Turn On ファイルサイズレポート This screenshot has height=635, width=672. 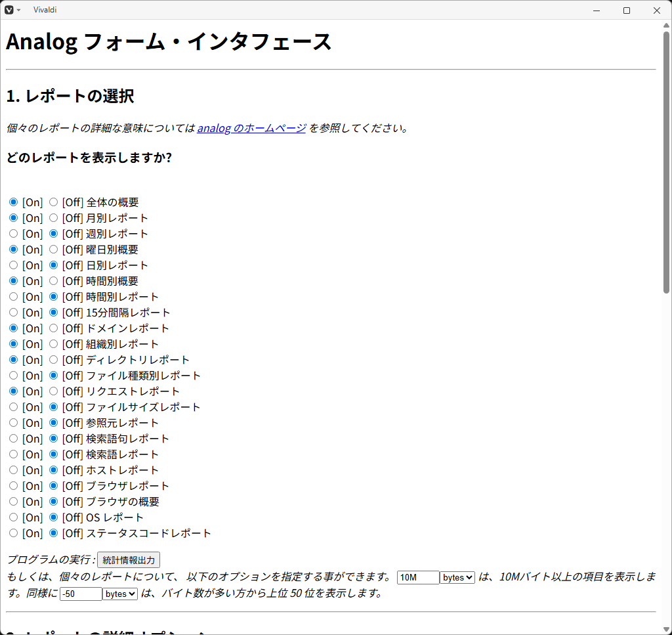pyautogui.click(x=13, y=407)
